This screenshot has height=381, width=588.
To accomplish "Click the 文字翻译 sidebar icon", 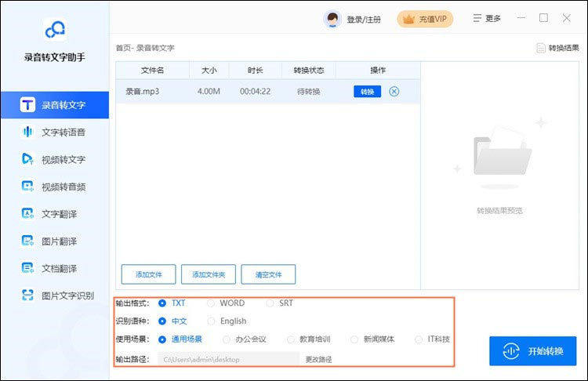I will tap(27, 213).
